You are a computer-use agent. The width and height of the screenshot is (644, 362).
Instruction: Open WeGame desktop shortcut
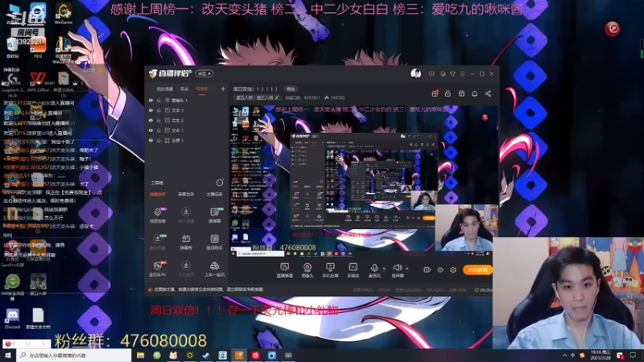[x=64, y=13]
